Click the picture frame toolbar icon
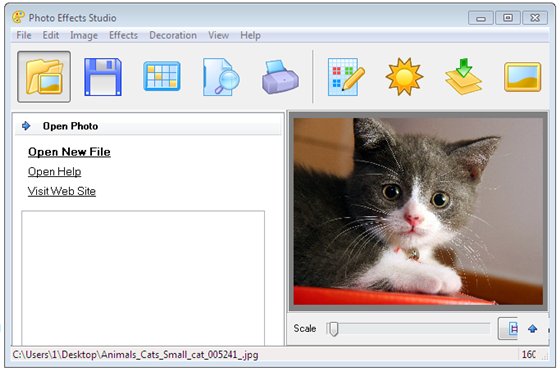 pyautogui.click(x=522, y=77)
